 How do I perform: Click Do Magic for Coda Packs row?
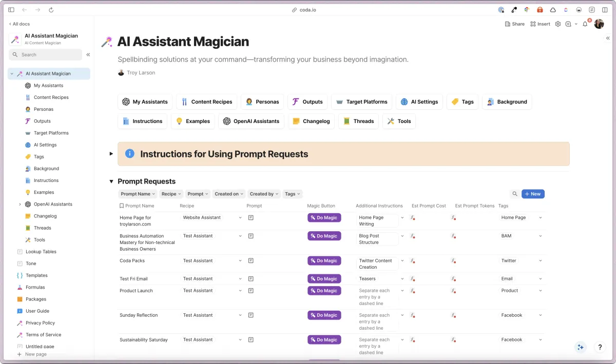(324, 261)
